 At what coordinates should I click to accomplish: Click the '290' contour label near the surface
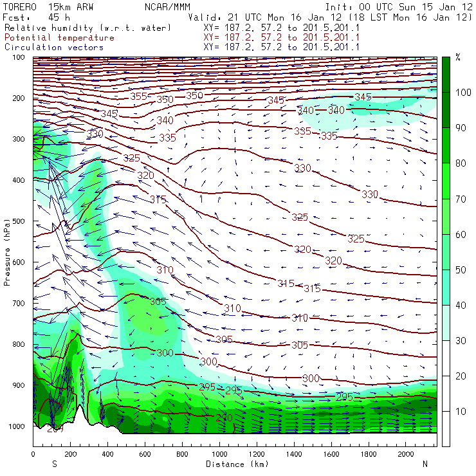click(224, 417)
